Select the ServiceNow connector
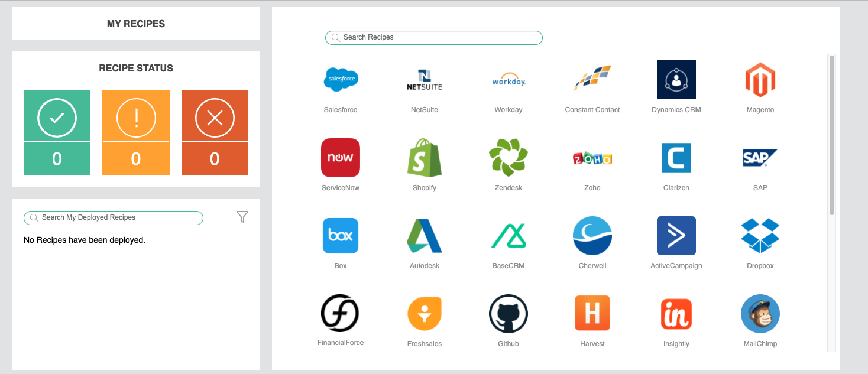This screenshot has width=868, height=374. [x=340, y=157]
